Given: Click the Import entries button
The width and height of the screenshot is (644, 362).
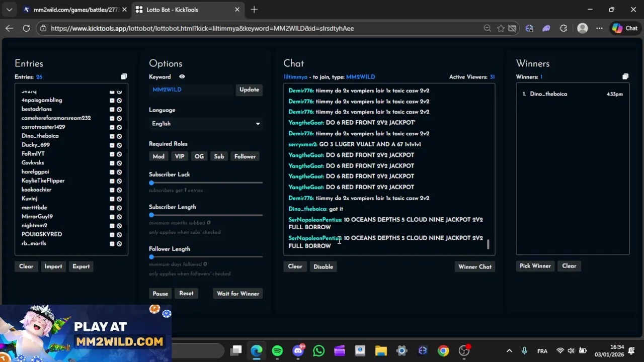Looking at the screenshot, I should (x=53, y=266).
